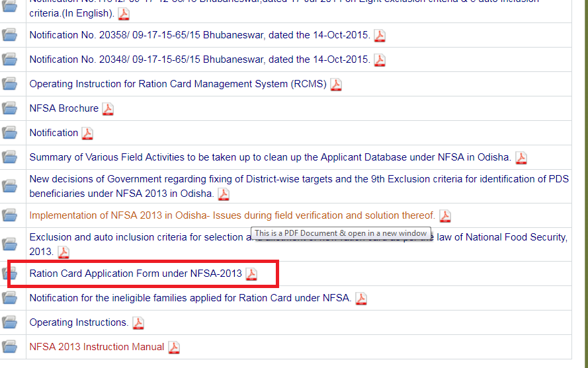The image size is (588, 368).
Task: Open PDF icon for RCMS Operating Instruction
Action: click(x=336, y=85)
